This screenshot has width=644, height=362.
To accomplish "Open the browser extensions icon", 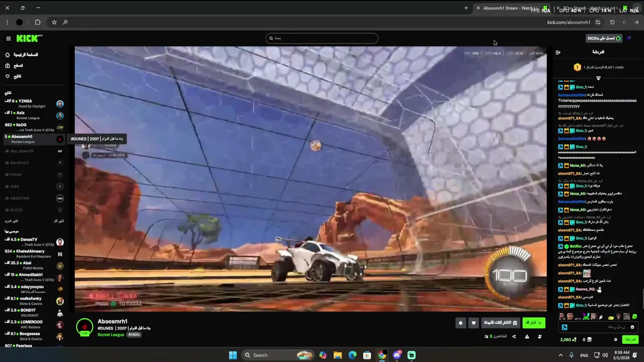I will point(38,22).
